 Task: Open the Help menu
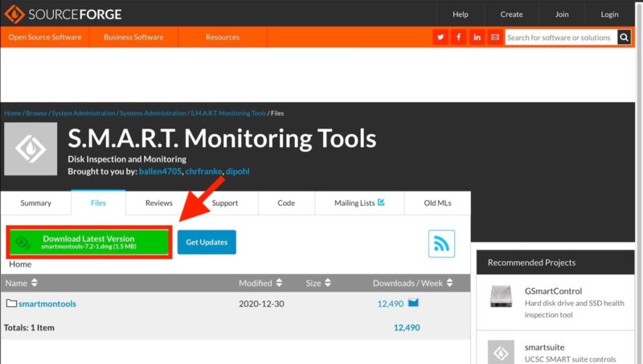click(x=461, y=14)
